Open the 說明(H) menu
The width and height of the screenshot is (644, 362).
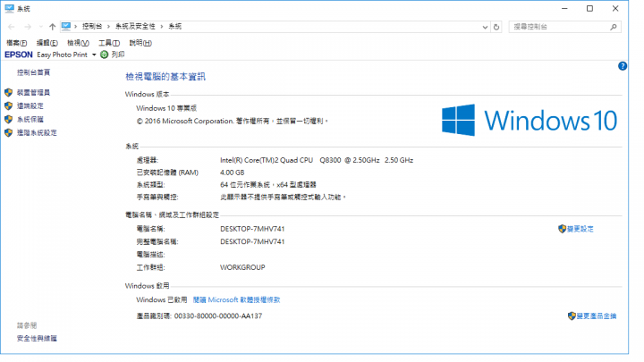[140, 43]
